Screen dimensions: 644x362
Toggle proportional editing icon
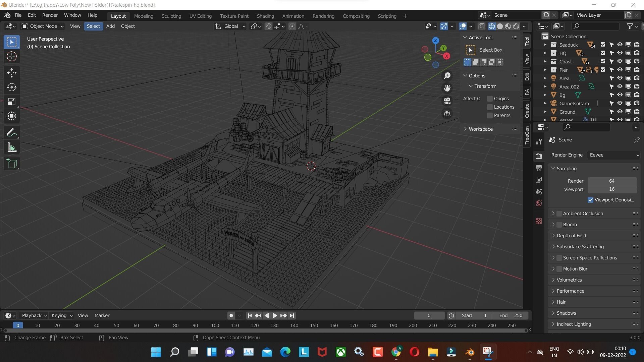292,26
